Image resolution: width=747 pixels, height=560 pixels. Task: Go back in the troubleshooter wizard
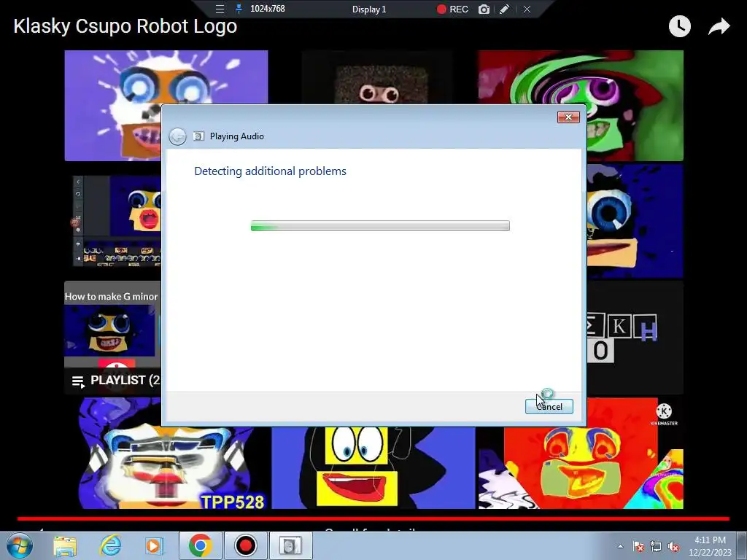178,136
